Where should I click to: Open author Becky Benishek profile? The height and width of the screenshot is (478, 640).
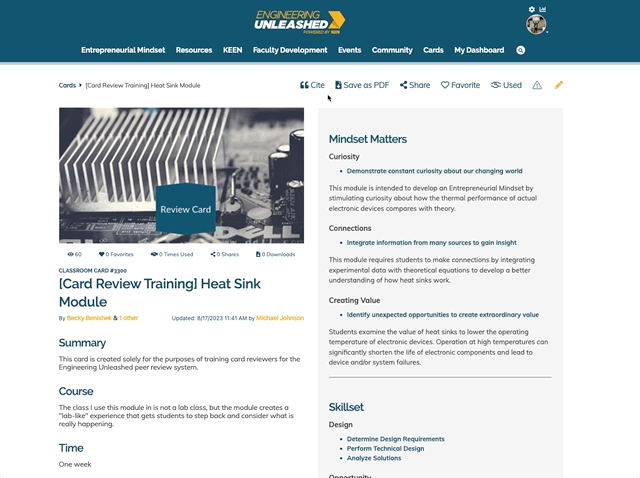(x=89, y=318)
